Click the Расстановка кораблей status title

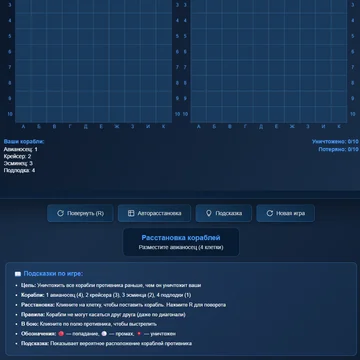coord(181,238)
